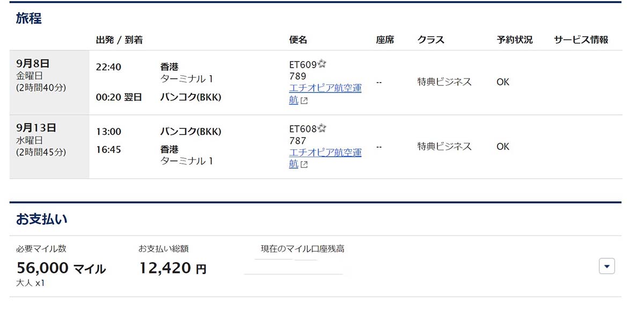644x313 pixels.
Task: Click external link icon for ET609 operator
Action: [x=304, y=101]
